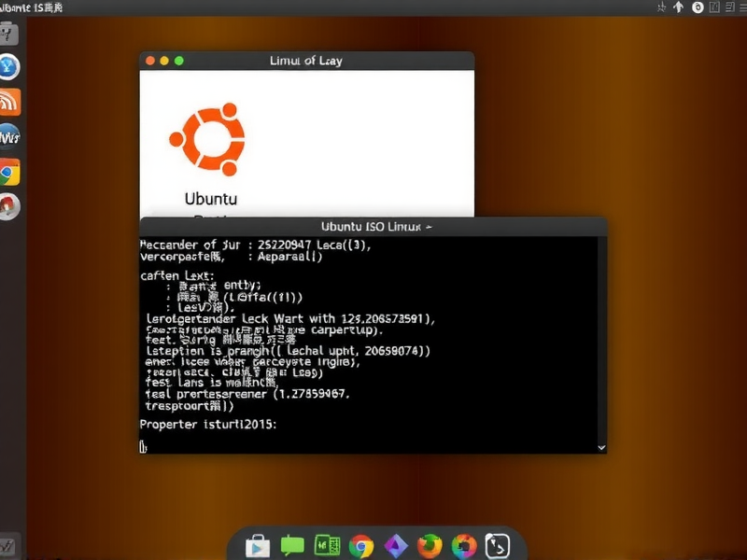Launch the purple diamond app from the dock
This screenshot has height=560, width=747.
click(395, 547)
